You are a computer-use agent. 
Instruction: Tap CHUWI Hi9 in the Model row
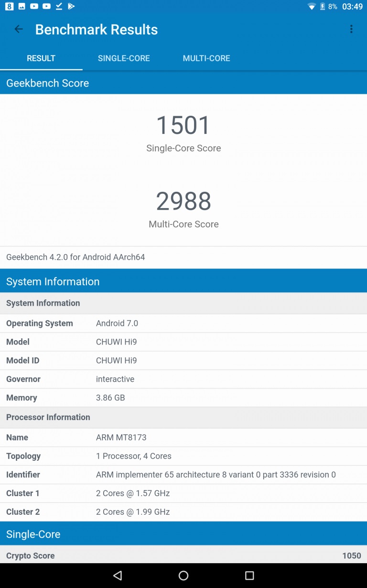[x=117, y=342]
